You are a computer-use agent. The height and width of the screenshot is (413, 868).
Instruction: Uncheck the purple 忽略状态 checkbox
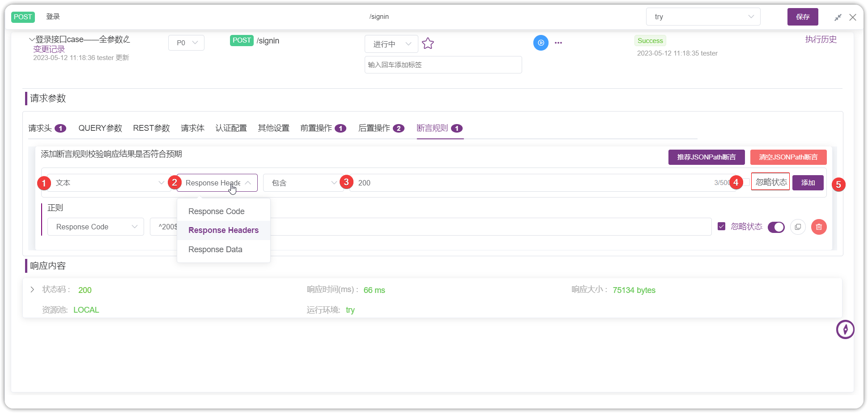click(721, 227)
